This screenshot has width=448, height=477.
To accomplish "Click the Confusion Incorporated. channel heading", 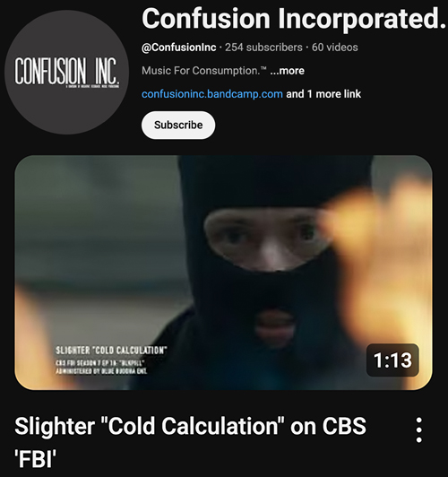I will (x=294, y=19).
